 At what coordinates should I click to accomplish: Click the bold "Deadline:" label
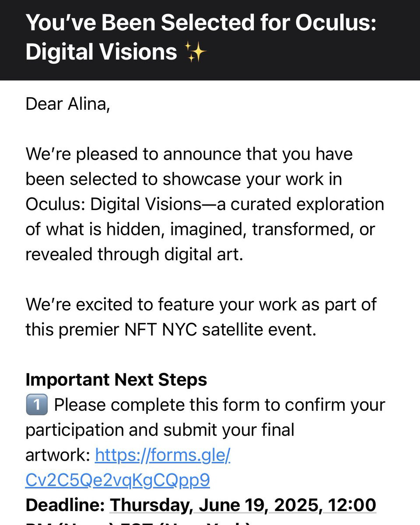click(x=65, y=505)
